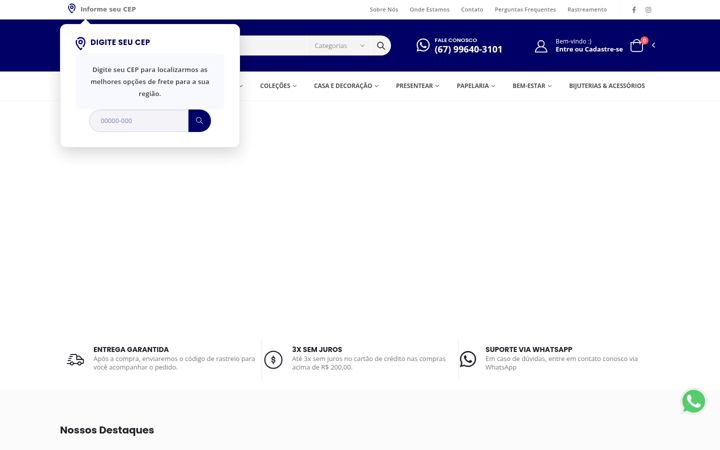Open the Facebook icon in top bar
This screenshot has height=450, width=720.
click(x=634, y=10)
